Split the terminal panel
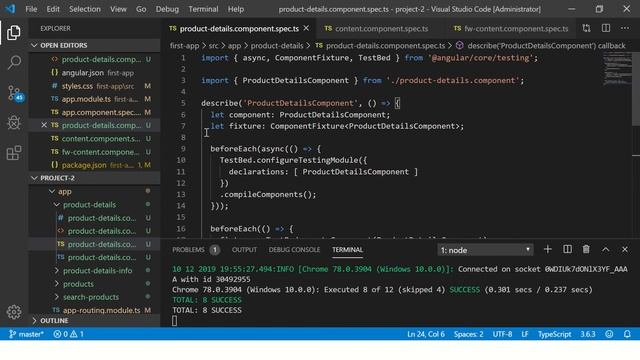Screen dimensions: 640x360 567,249
